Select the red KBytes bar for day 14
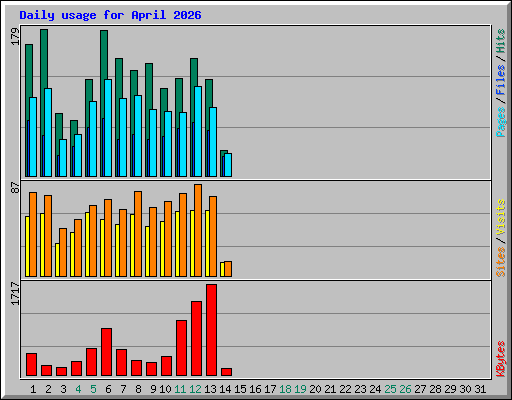This screenshot has height=400, width=512. pos(226,372)
